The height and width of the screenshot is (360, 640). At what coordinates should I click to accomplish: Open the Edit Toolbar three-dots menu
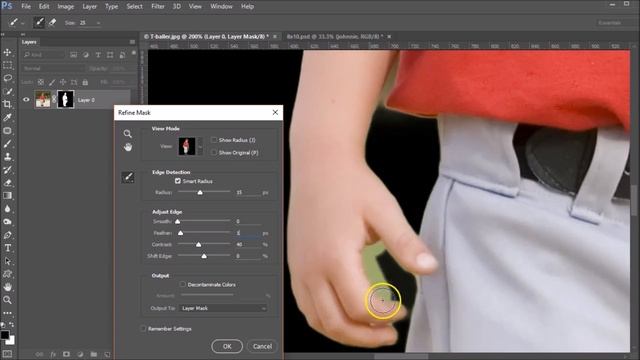tap(7, 313)
